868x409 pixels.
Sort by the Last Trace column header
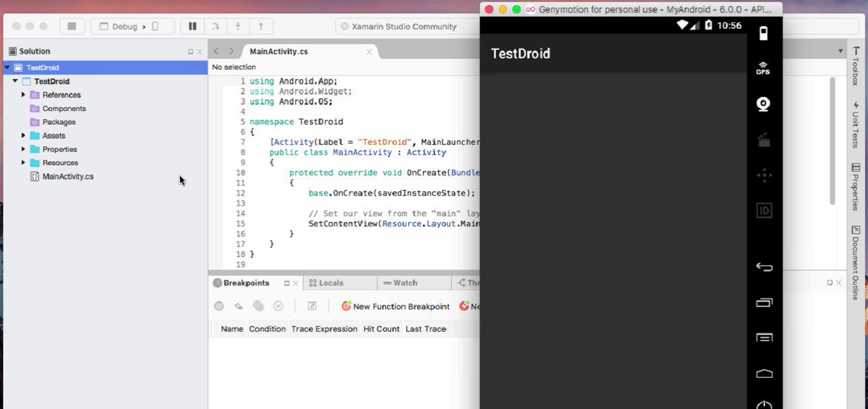(x=426, y=329)
